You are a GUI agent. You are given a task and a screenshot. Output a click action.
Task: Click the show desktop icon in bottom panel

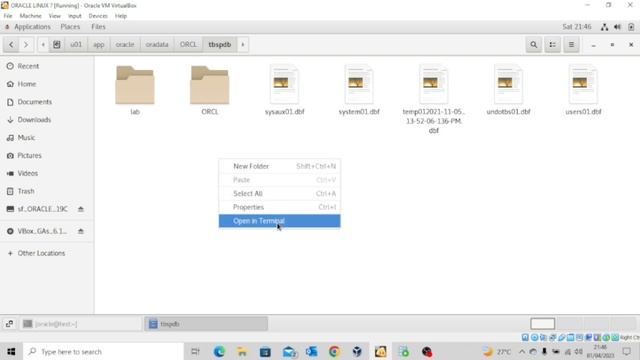pos(9,324)
